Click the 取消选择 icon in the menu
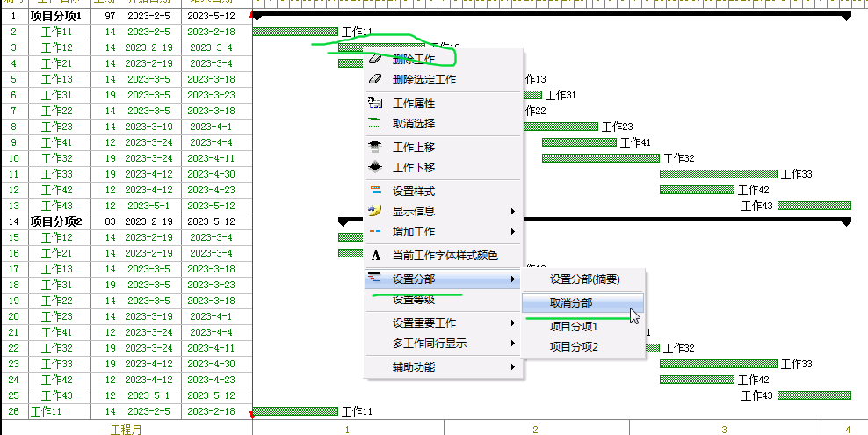 375,124
